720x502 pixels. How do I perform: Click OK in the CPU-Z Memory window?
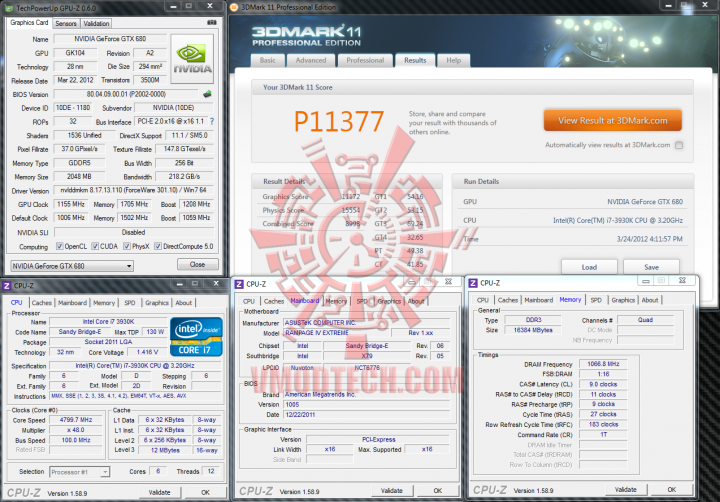[x=671, y=490]
